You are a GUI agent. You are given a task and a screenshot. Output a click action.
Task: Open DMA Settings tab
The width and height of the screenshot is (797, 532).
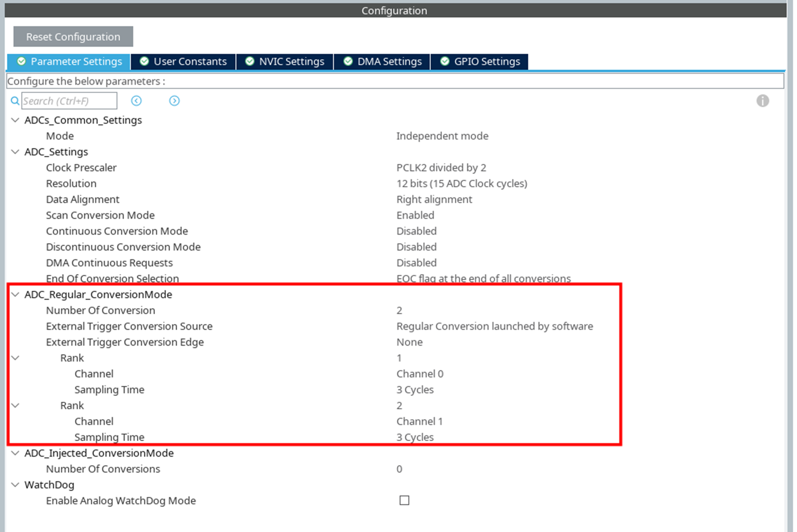coord(382,62)
